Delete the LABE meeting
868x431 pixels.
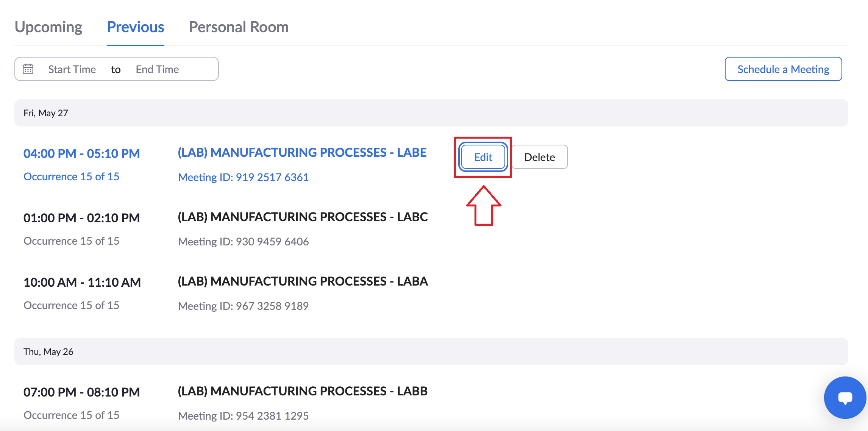539,157
